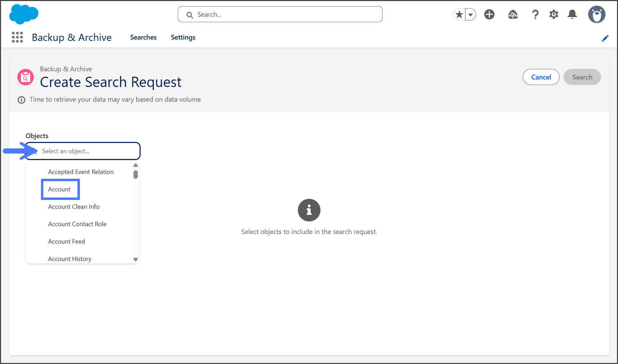Screen dimensions: 618x364
Task: Click the Favorites star icon
Action: tap(459, 14)
